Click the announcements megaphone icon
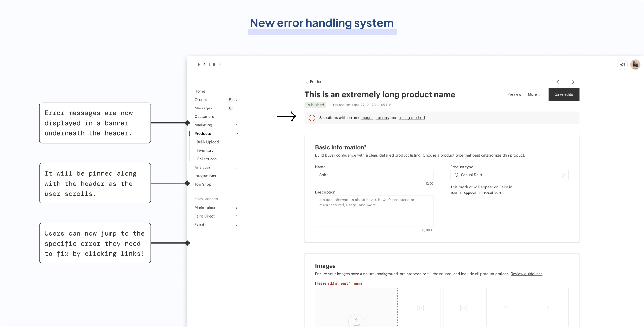Viewport: 644px width, 327px height. tap(622, 65)
